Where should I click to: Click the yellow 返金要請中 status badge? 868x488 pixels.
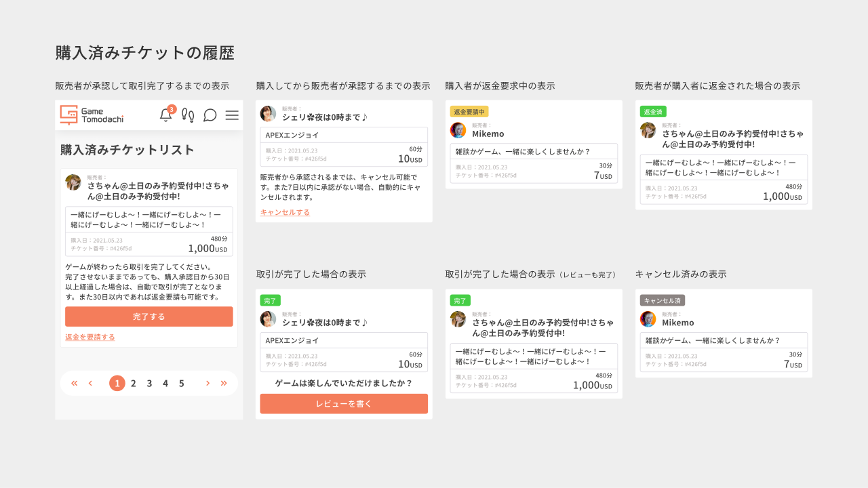coord(469,112)
